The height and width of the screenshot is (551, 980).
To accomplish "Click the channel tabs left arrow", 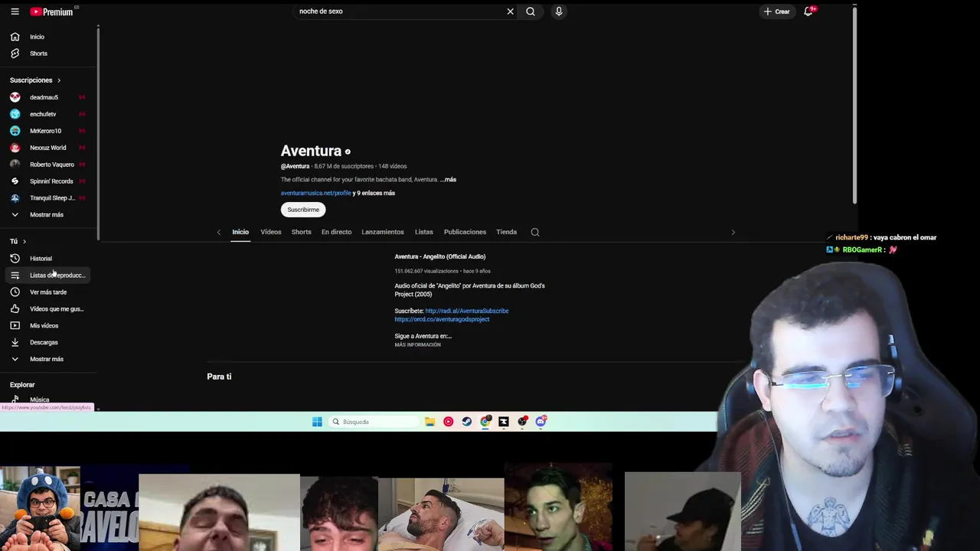I will pyautogui.click(x=219, y=232).
